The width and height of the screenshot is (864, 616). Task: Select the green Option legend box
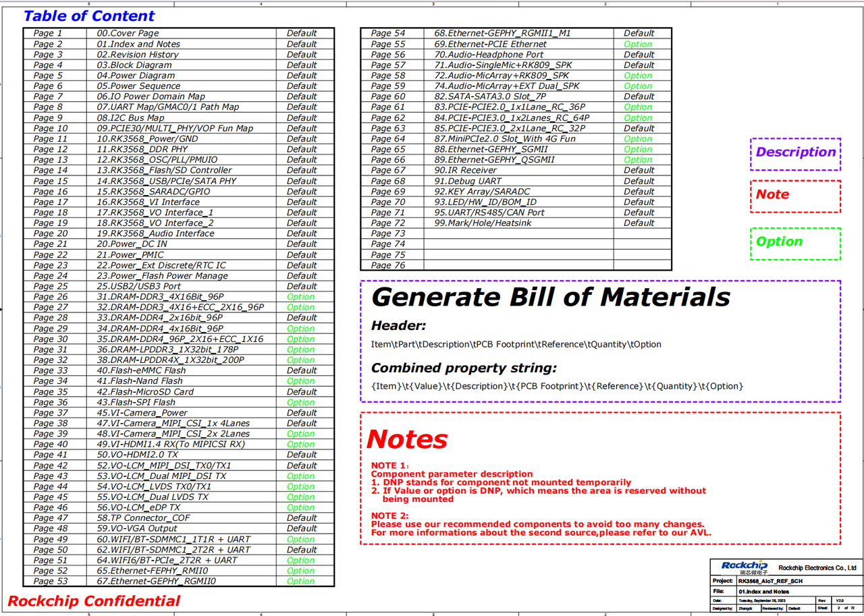795,242
